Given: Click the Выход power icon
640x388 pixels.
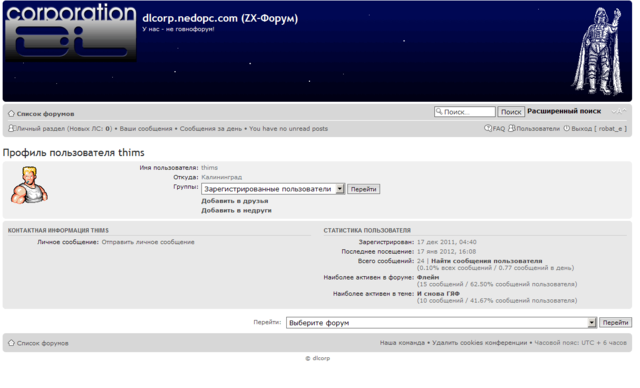Looking at the screenshot, I should click(x=567, y=128).
